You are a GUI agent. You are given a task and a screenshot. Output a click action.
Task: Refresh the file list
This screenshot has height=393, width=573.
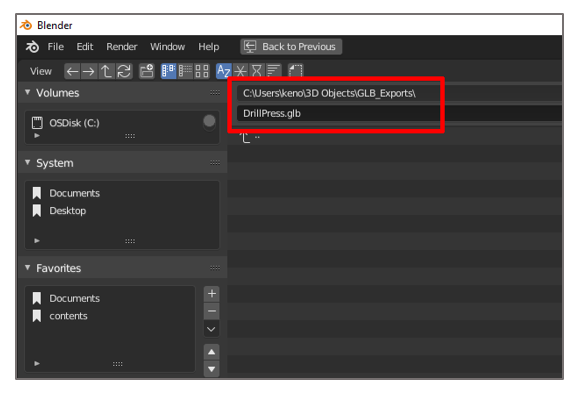[124, 71]
